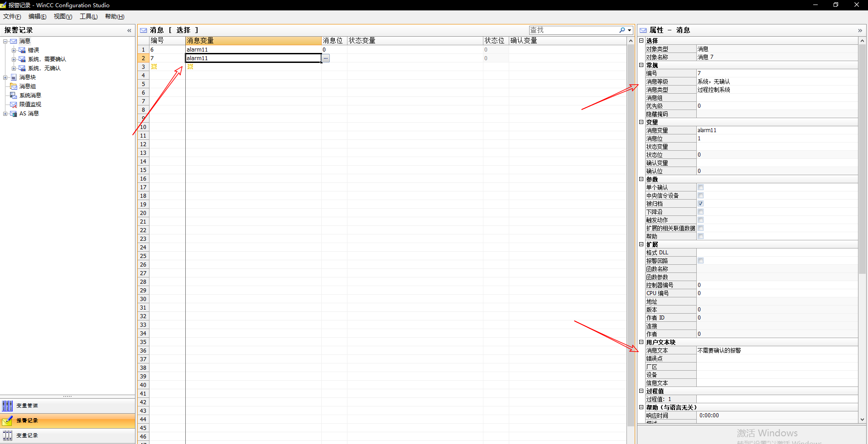The width and height of the screenshot is (868, 444).
Task: Click the new-row star in 消息变量 column
Action: pyautogui.click(x=190, y=67)
